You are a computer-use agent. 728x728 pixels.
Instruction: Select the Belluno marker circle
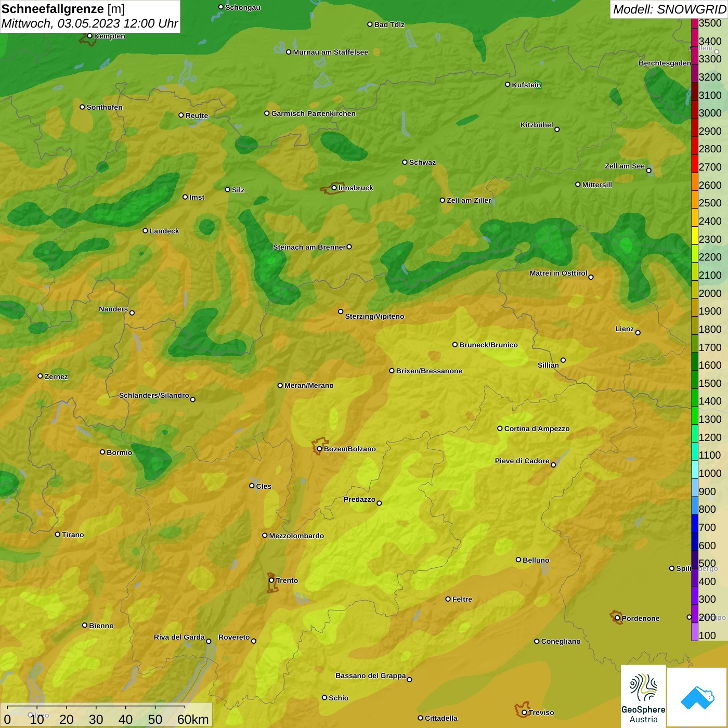point(518,560)
